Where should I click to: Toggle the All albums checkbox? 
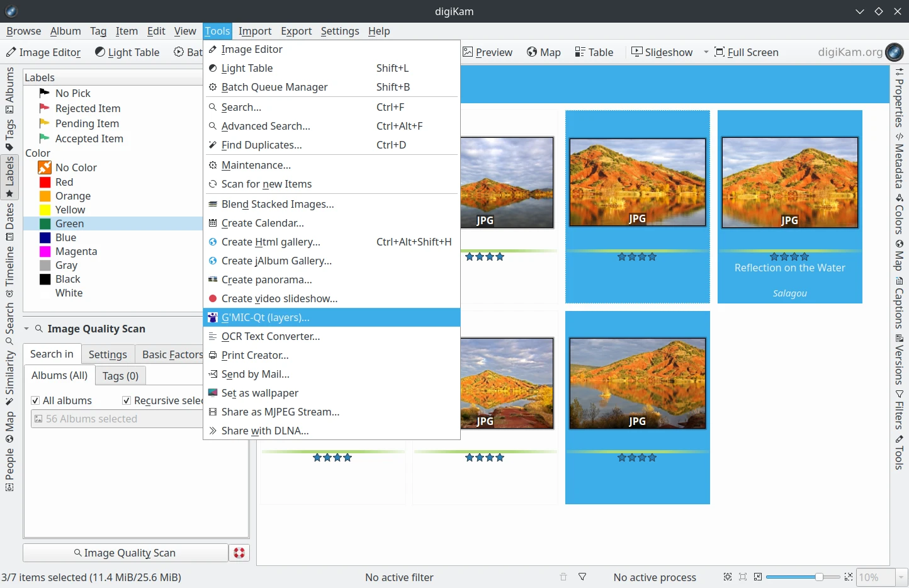point(35,400)
